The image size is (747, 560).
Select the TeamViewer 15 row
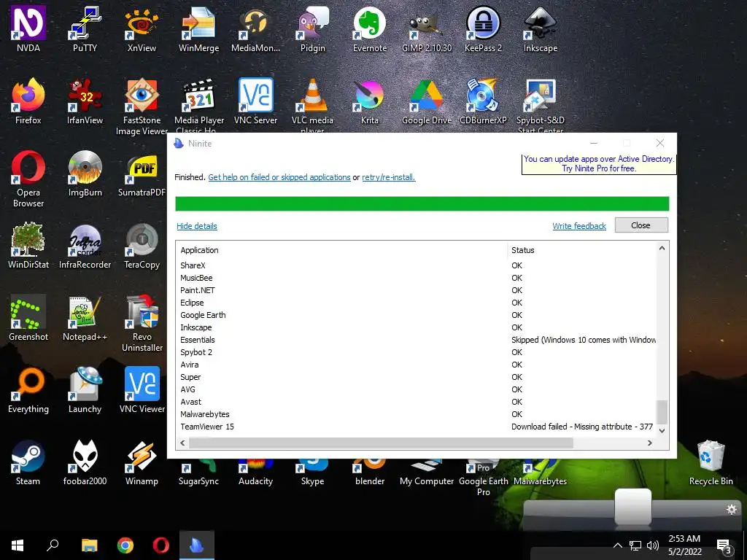417,427
